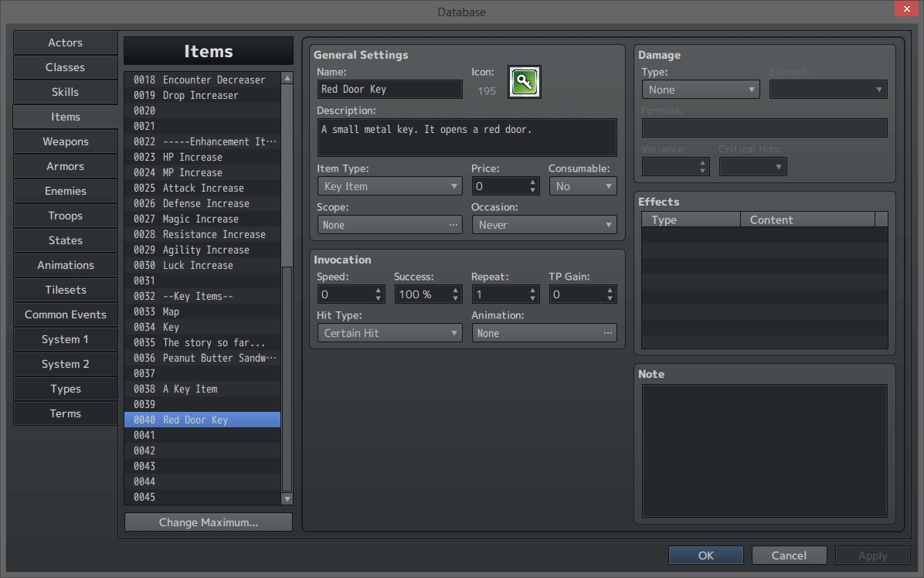
Task: Click the Scope field ellipsis button
Action: pos(453,225)
